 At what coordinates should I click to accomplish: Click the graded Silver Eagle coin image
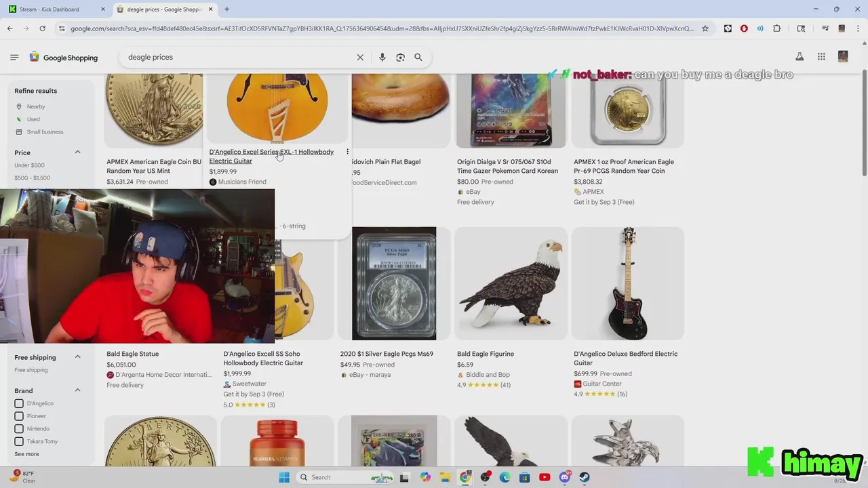tap(394, 283)
